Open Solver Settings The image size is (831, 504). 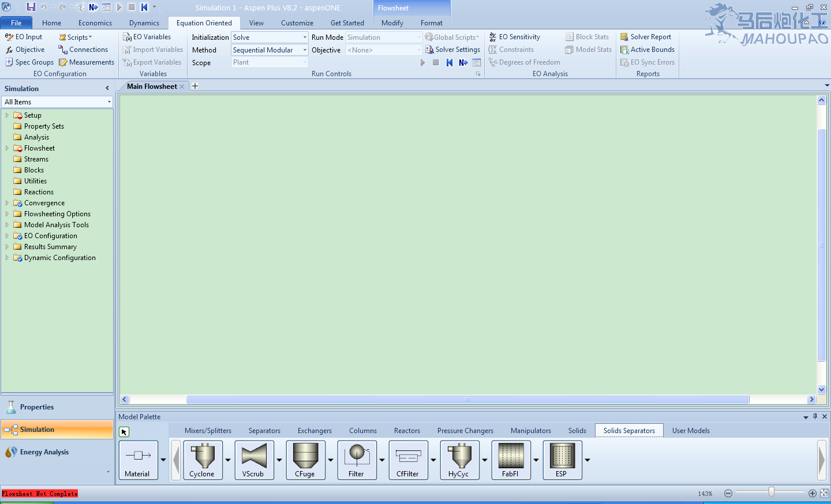click(452, 50)
